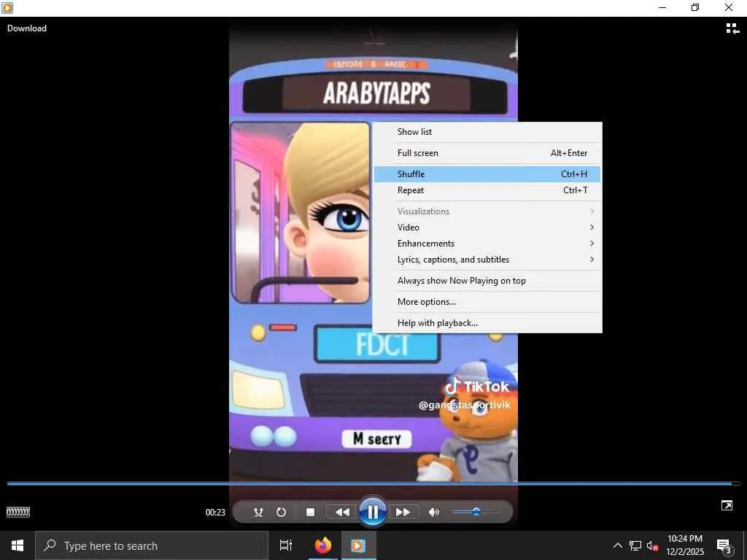The width and height of the screenshot is (747, 560).
Task: Open More options... from the context menu
Action: pyautogui.click(x=487, y=301)
